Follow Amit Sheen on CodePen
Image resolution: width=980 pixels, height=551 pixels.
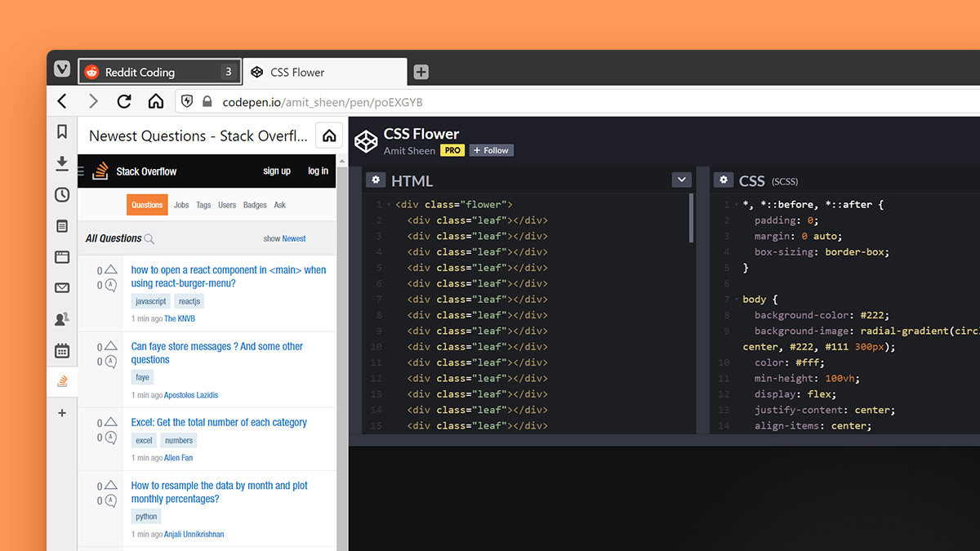(491, 151)
